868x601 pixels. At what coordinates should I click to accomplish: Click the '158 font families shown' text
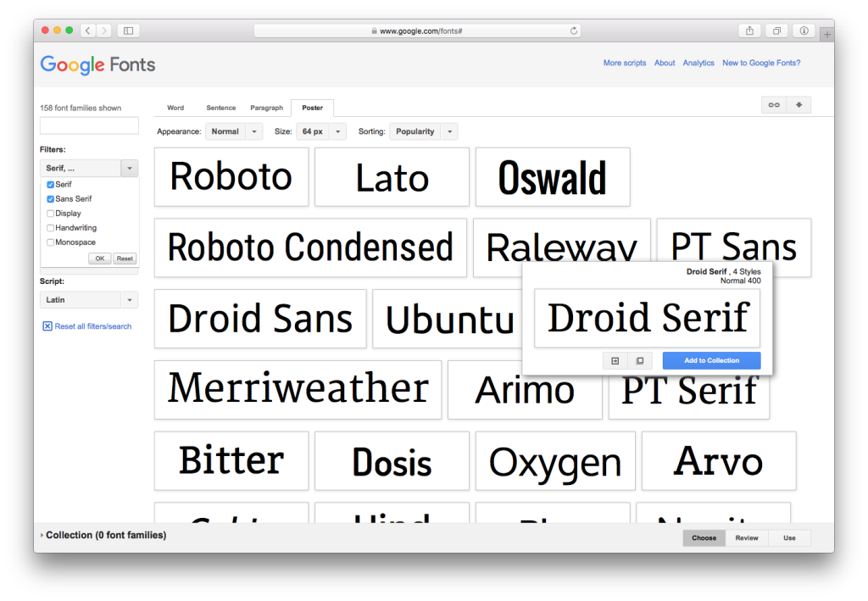(81, 108)
